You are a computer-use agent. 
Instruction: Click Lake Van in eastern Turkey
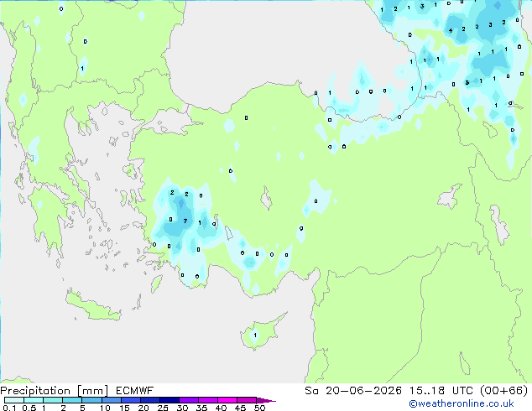[x=450, y=196]
